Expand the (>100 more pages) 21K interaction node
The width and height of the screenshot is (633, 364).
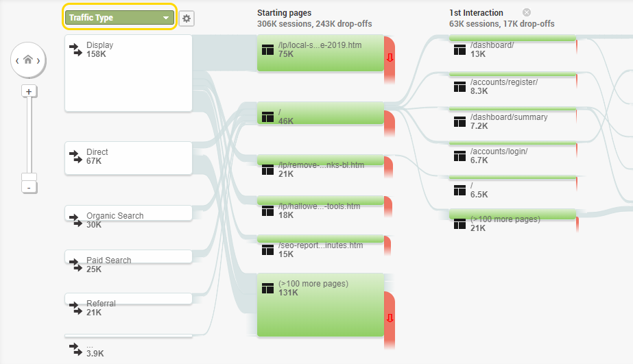513,215
